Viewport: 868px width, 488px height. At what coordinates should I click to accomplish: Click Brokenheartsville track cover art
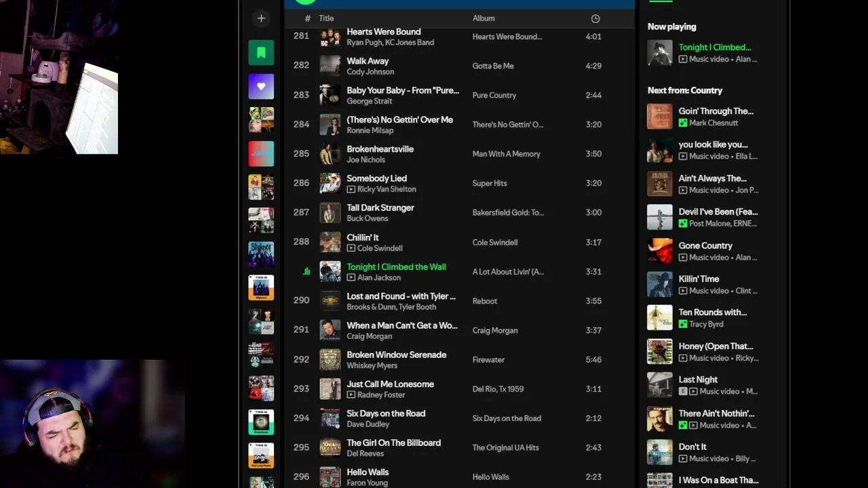pos(330,154)
